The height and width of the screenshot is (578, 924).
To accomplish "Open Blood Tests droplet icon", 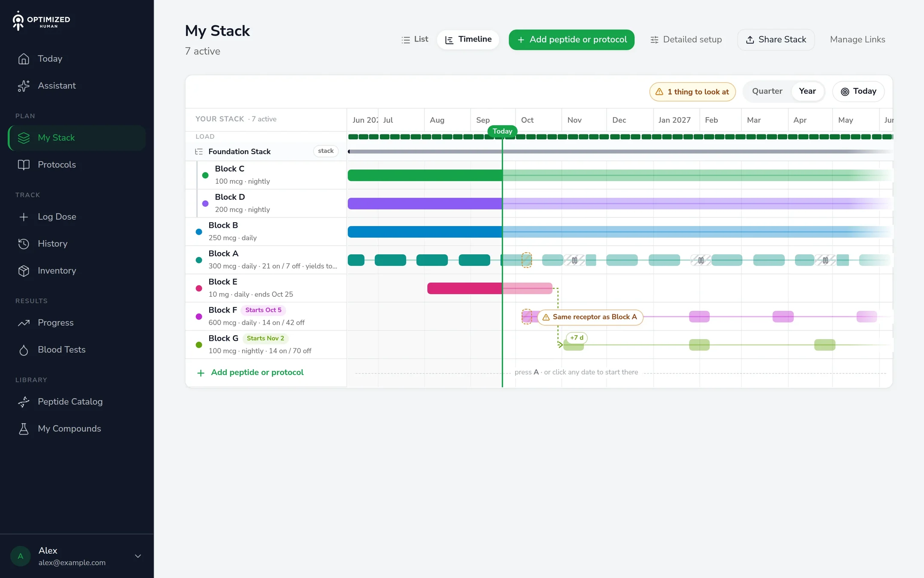I will (x=24, y=350).
